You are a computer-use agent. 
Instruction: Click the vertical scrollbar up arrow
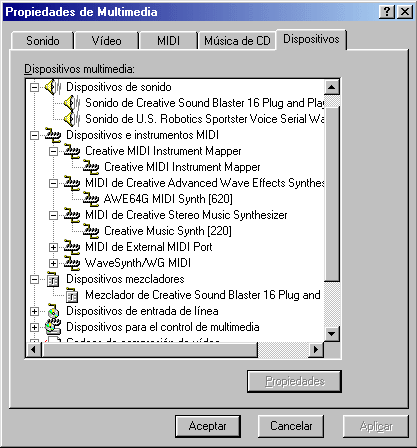click(x=332, y=87)
